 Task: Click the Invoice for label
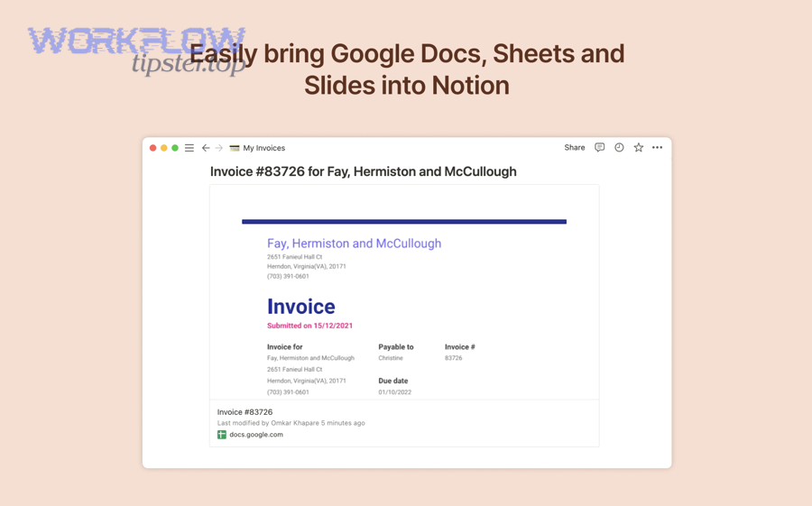(x=284, y=347)
